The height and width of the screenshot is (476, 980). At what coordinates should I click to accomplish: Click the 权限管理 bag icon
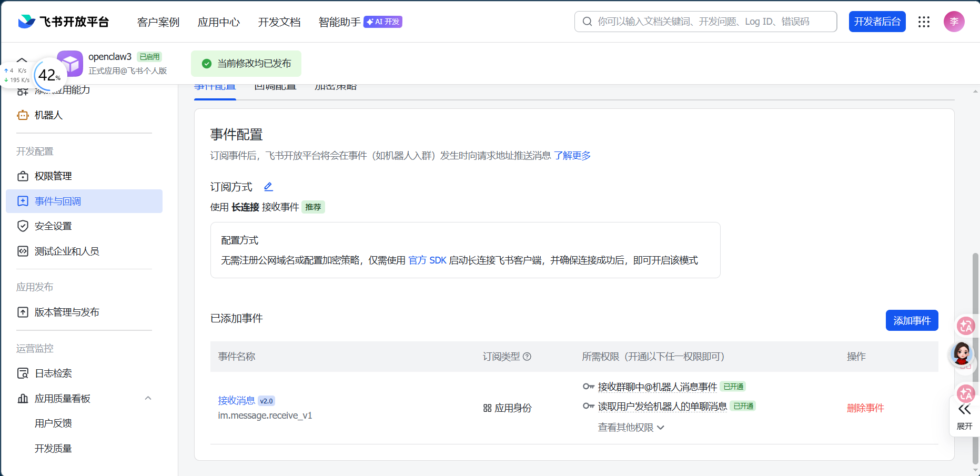tap(23, 176)
